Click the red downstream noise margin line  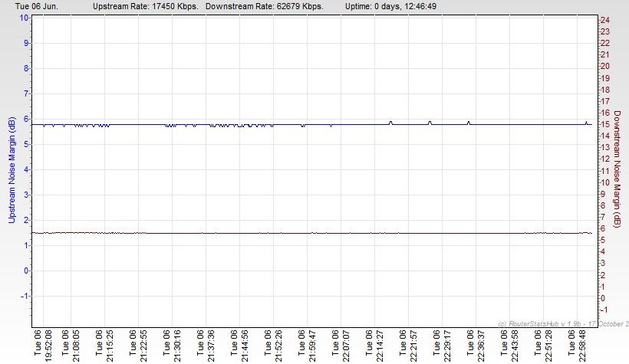coord(307,233)
